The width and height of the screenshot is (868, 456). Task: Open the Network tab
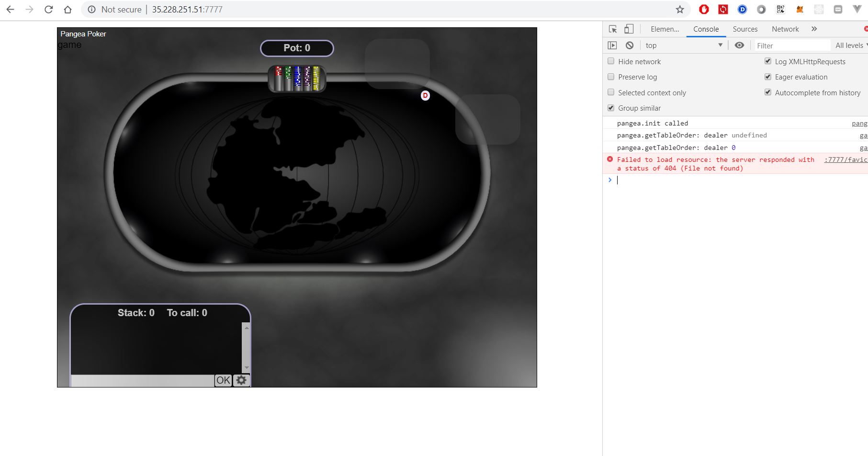pos(785,29)
